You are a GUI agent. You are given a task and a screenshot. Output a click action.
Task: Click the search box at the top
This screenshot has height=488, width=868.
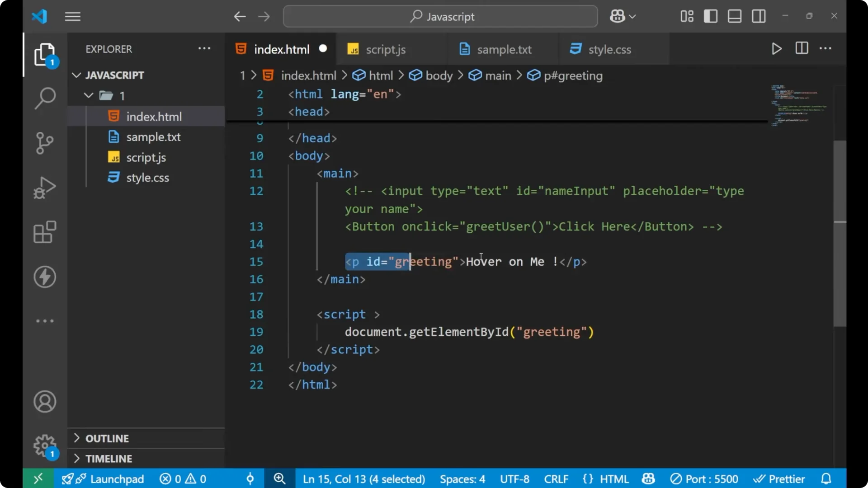[x=440, y=16]
